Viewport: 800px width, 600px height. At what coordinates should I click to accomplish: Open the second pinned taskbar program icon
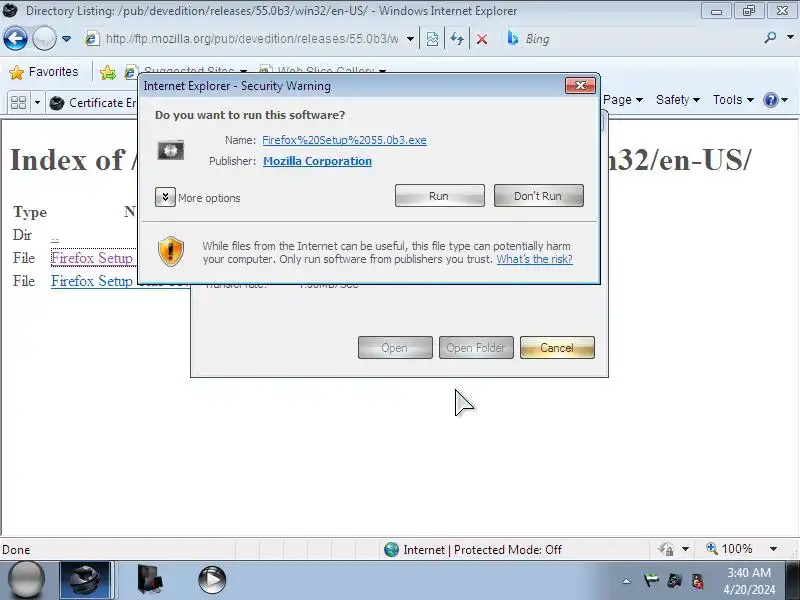click(x=150, y=580)
